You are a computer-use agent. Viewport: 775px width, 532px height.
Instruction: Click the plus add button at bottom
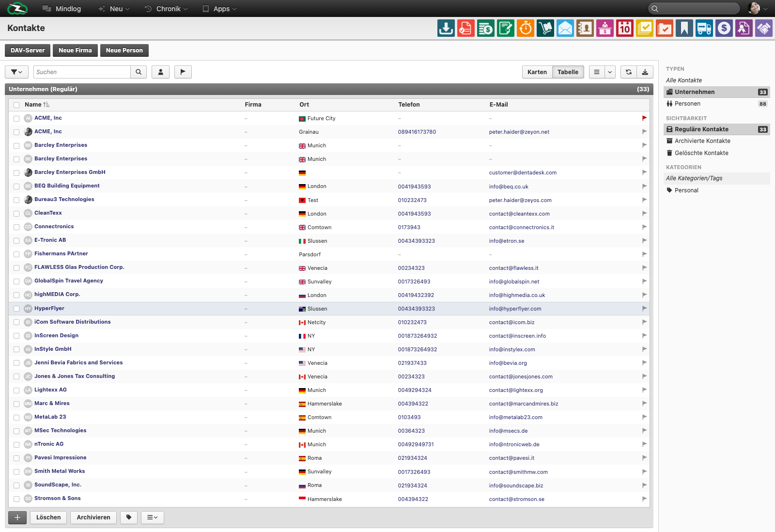tap(17, 517)
